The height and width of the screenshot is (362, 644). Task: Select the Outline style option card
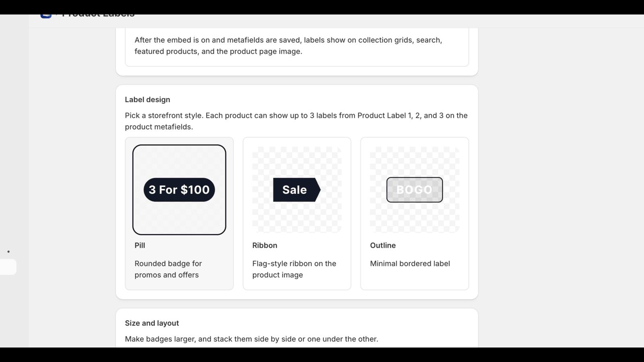point(415,214)
